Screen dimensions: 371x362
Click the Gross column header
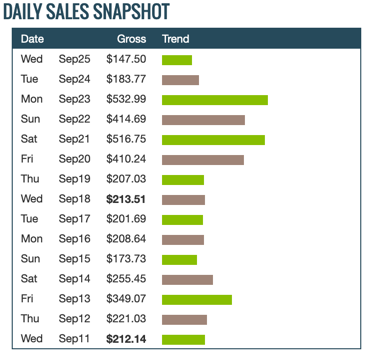coord(131,39)
